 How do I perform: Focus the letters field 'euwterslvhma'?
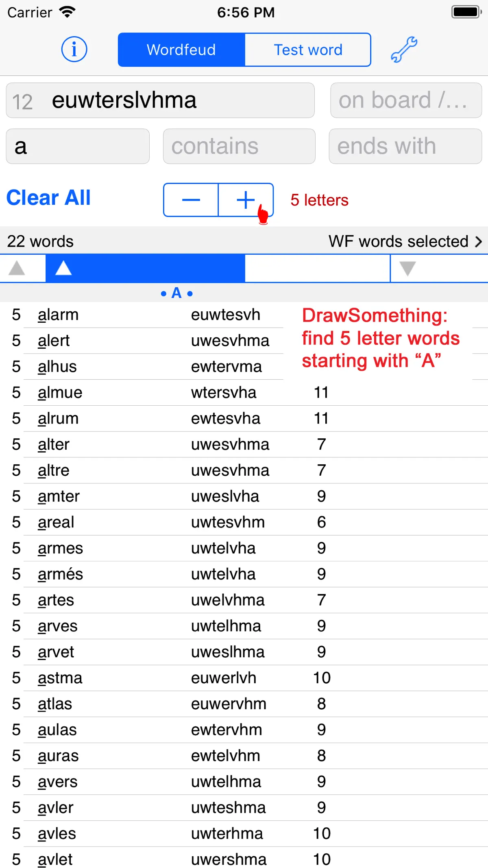[160, 101]
